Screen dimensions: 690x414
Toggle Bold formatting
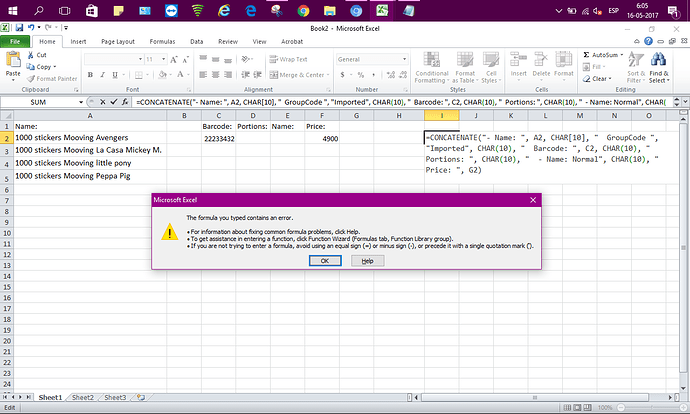pos(90,75)
